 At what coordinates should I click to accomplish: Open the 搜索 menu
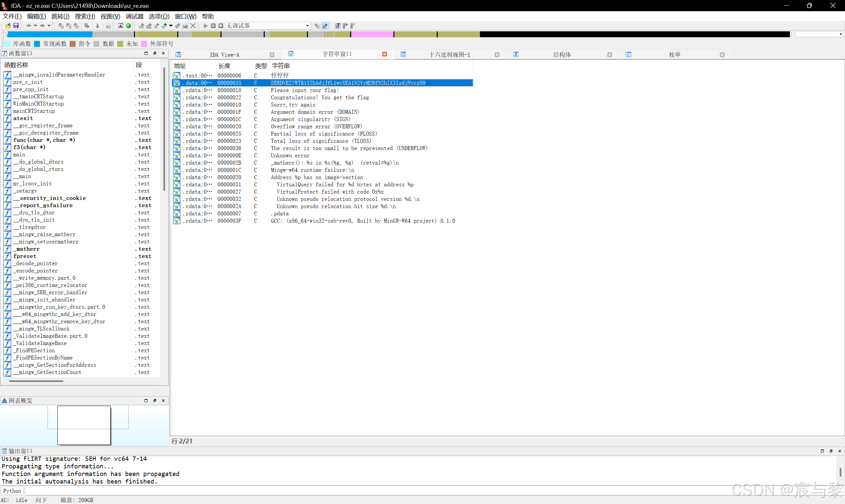pos(84,16)
